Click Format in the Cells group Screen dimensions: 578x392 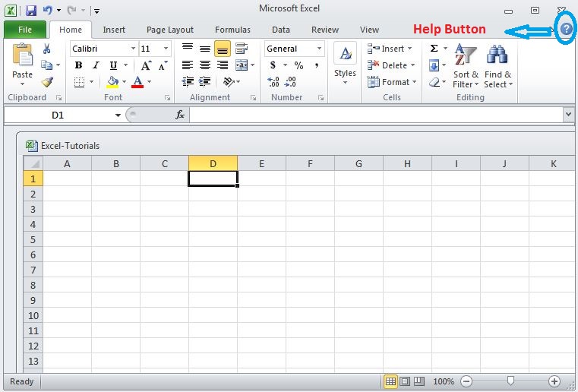coord(392,82)
